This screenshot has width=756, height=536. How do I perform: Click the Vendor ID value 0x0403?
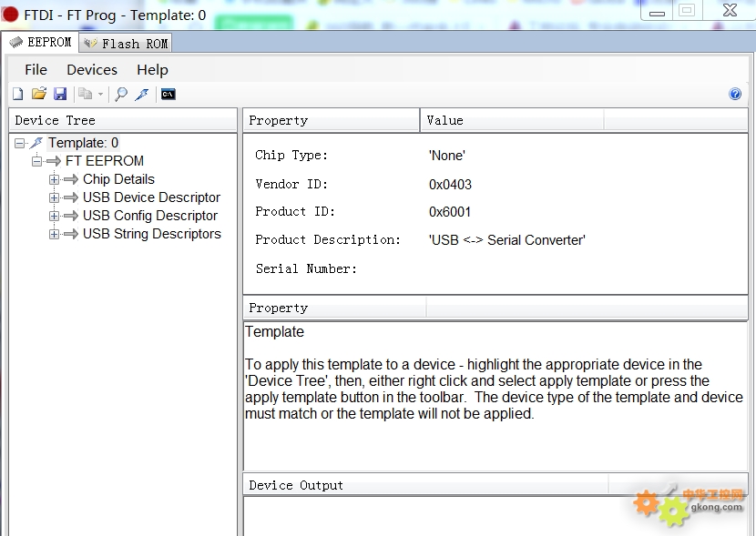450,185
